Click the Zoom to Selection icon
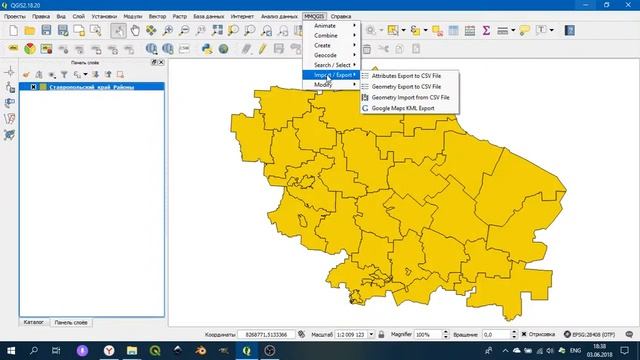The height and width of the screenshot is (360, 640). 233,30
